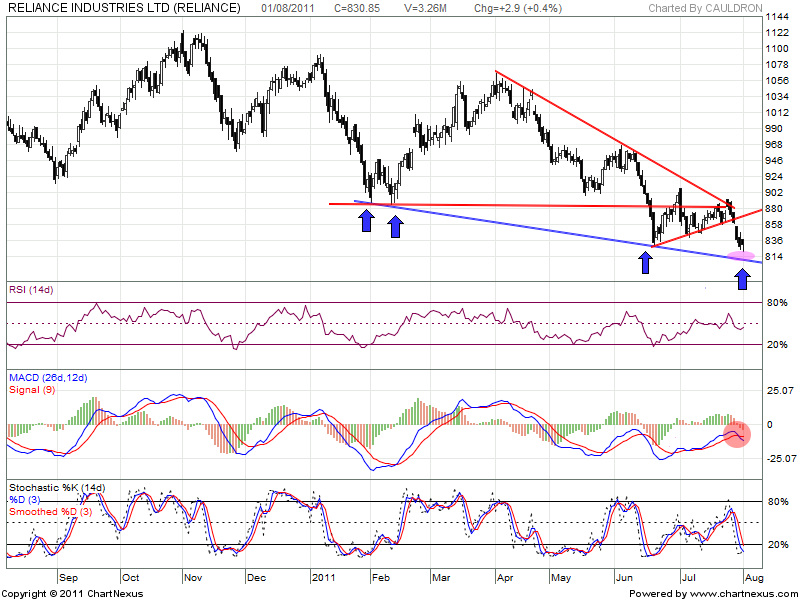Image resolution: width=800 pixels, height=600 pixels.
Task: Click the RSI (14d) indicator label
Action: (28, 291)
